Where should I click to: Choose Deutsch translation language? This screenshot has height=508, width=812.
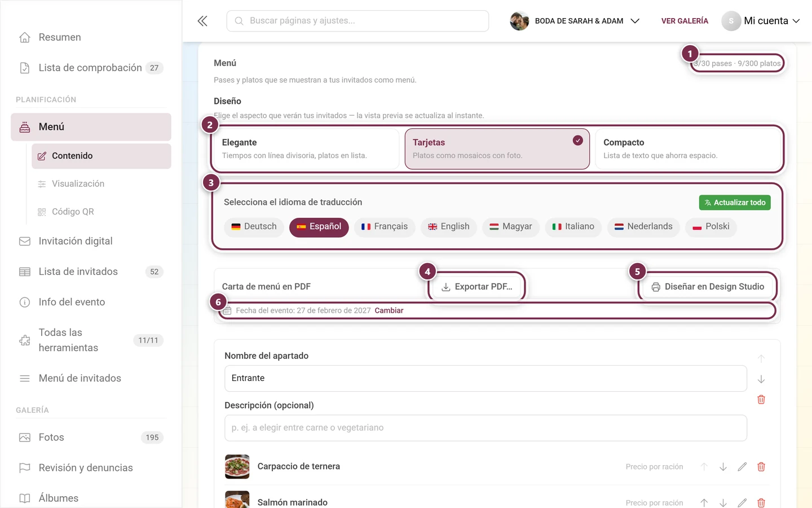(x=254, y=227)
